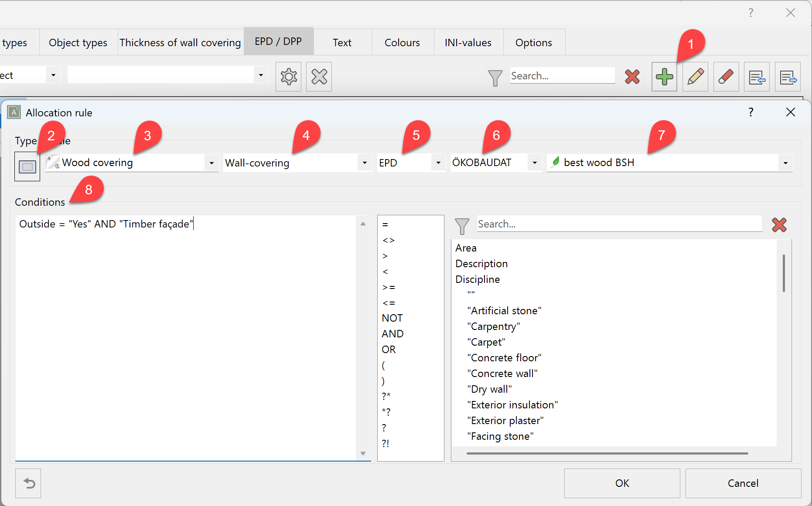Click the top toolbar Search field
This screenshot has width=812, height=506.
tap(563, 76)
